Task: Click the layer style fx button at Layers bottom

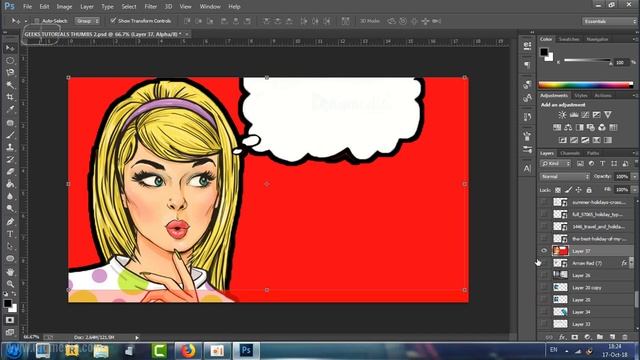Action: (x=562, y=337)
